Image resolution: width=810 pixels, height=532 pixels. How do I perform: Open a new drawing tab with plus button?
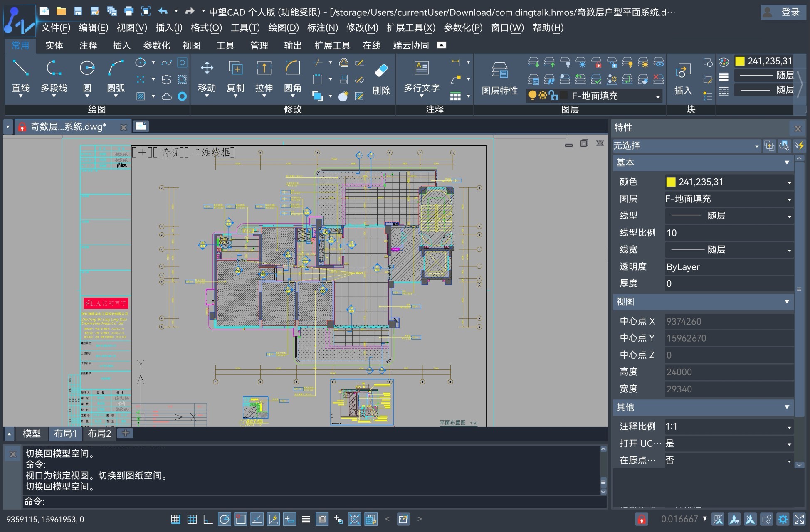point(141,126)
